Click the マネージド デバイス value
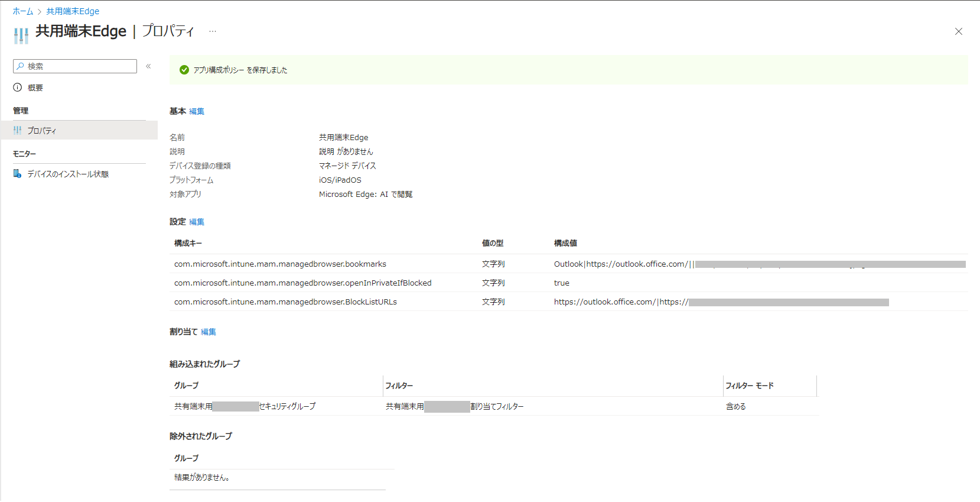The width and height of the screenshot is (980, 502). 347,166
